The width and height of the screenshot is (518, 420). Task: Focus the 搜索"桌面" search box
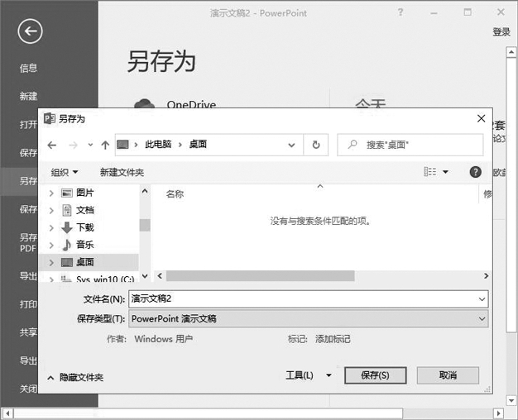410,145
